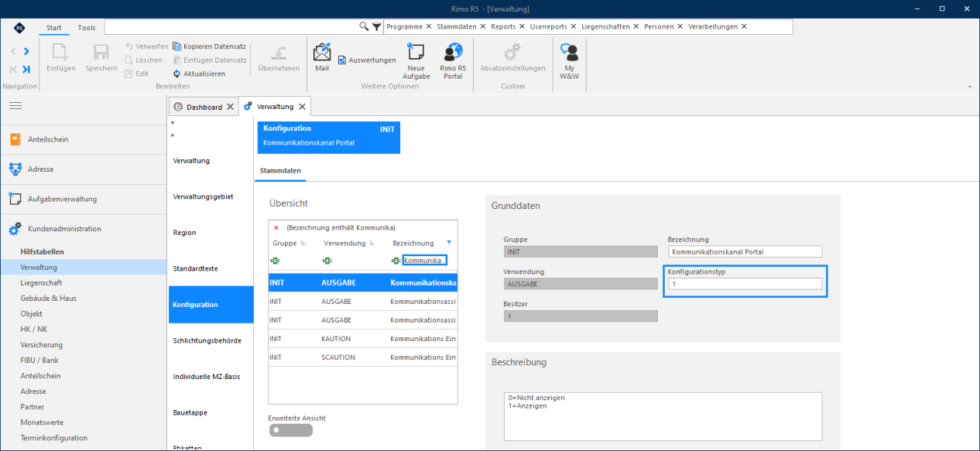Refresh data with Aktualisieren
This screenshot has height=451, width=980.
(199, 73)
